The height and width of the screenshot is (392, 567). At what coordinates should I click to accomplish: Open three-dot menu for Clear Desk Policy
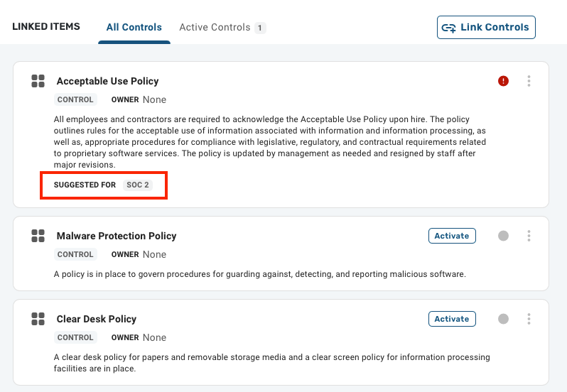coord(529,319)
